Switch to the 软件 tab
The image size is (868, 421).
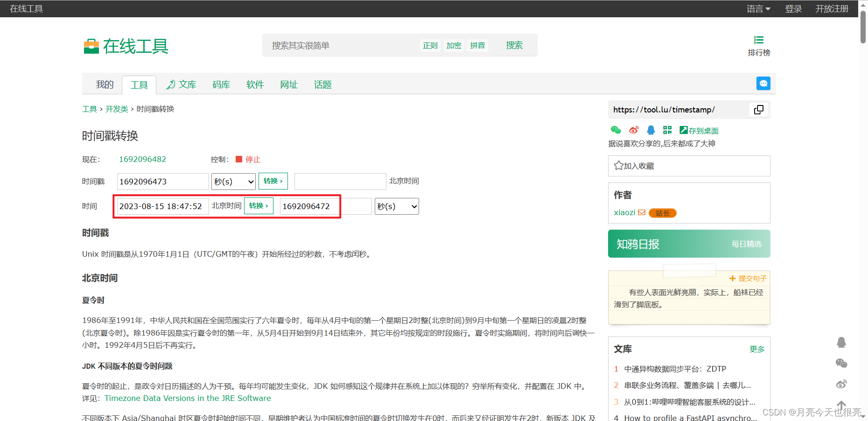(x=255, y=84)
